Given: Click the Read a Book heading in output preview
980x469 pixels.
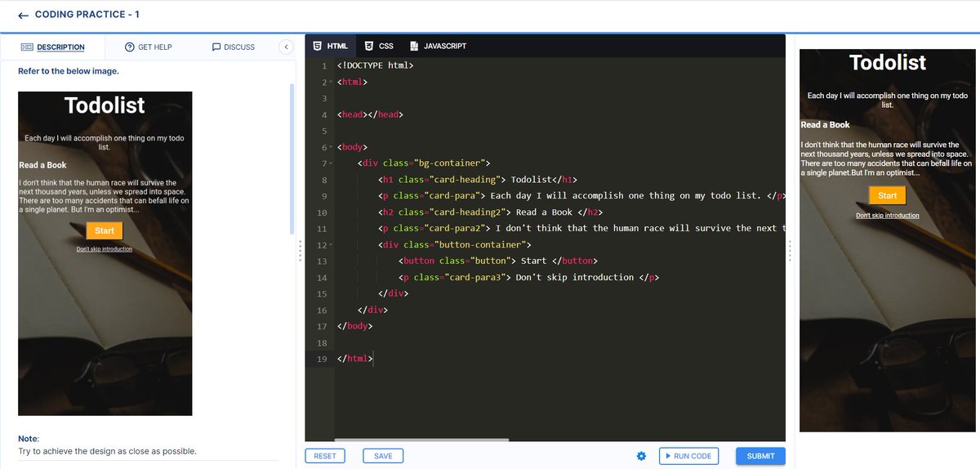Looking at the screenshot, I should [825, 125].
